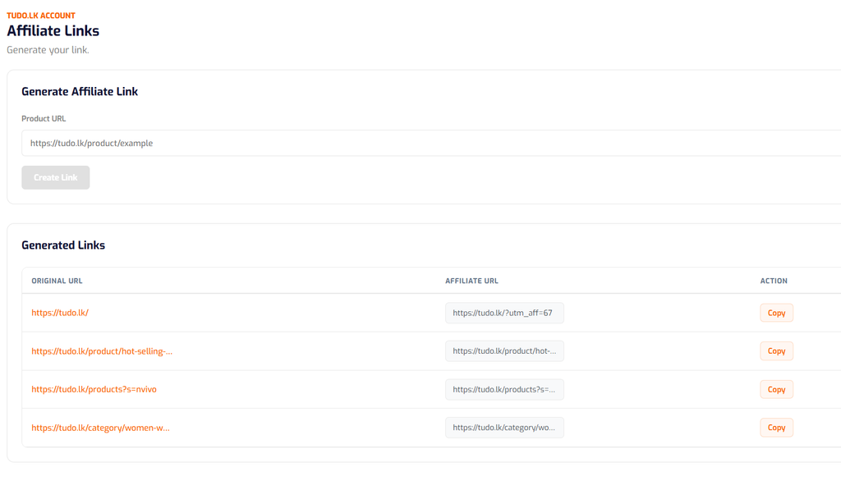Select the category/wo... affiliate URL field
This screenshot has width=841, height=504.
point(504,428)
